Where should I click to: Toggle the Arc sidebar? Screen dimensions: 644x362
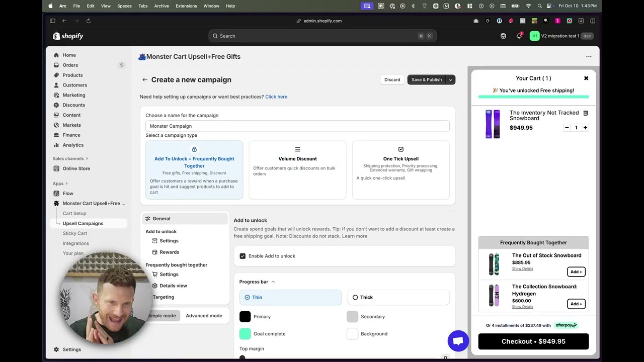click(52, 21)
